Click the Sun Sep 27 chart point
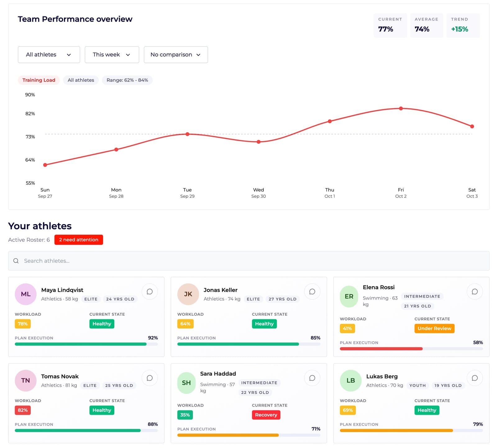Screen dimensions: 497x448 pos(45,165)
